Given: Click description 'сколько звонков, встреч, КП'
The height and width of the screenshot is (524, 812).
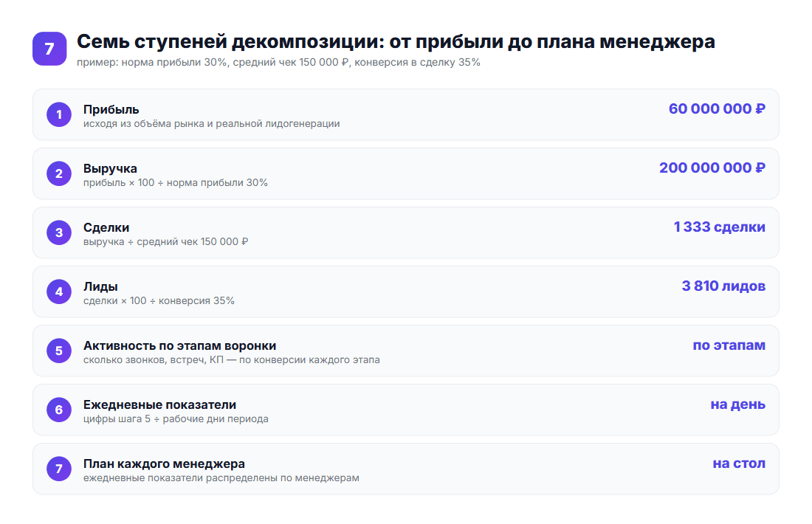Looking at the screenshot, I should [154, 360].
